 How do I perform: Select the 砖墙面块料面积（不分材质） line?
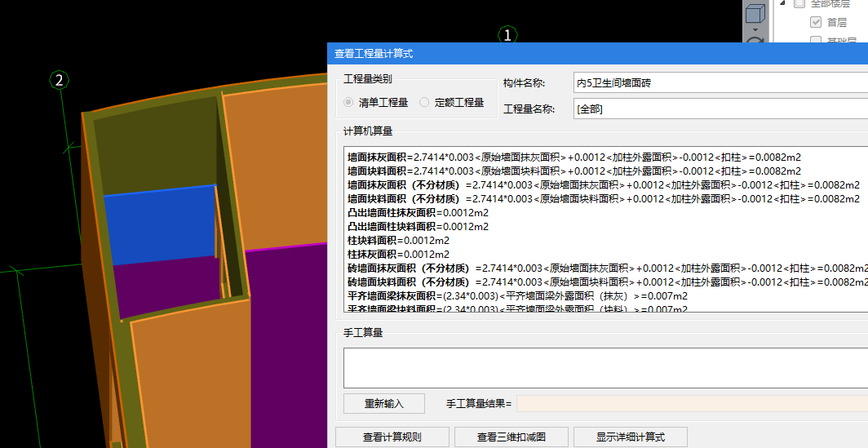click(x=607, y=282)
